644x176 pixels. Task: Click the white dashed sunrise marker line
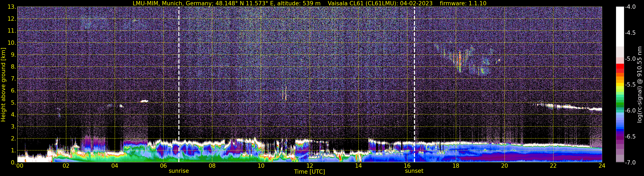click(x=179, y=85)
